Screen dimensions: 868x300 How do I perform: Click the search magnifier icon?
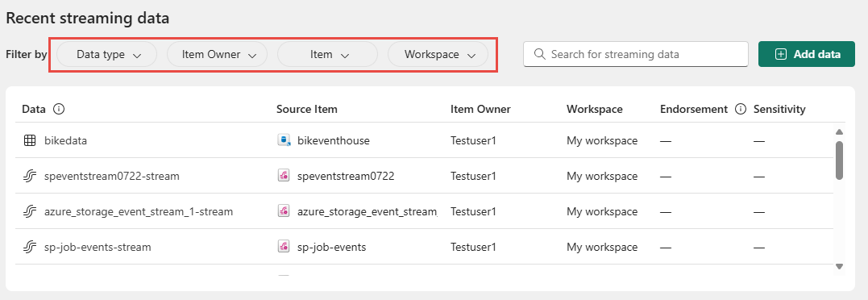tap(540, 54)
